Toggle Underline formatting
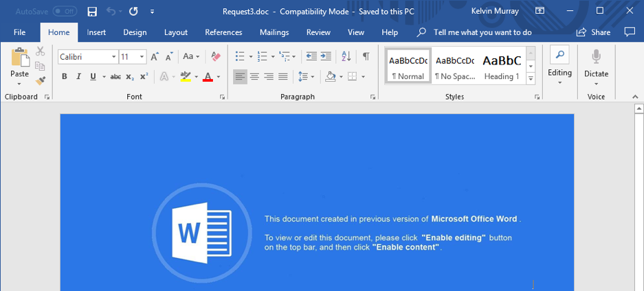This screenshot has width=644, height=291. click(93, 77)
